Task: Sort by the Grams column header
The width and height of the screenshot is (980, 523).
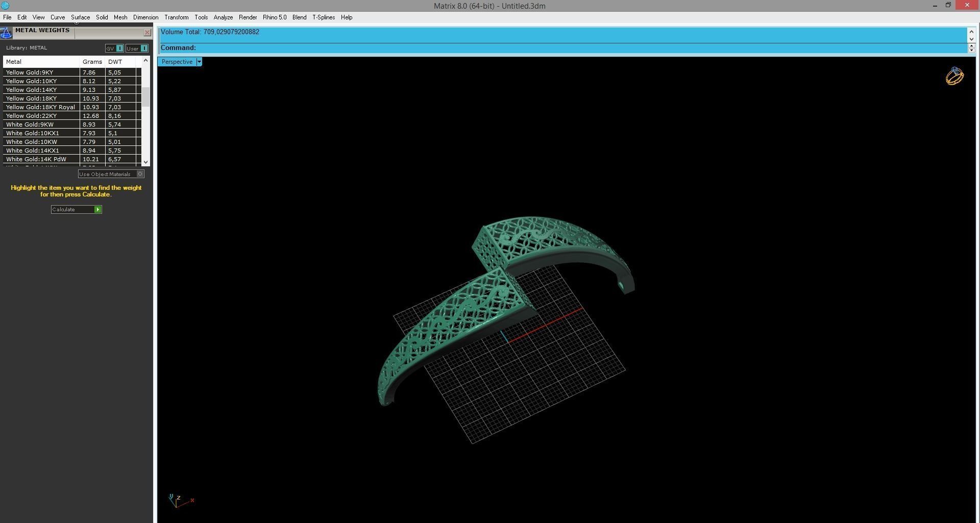Action: pyautogui.click(x=92, y=62)
